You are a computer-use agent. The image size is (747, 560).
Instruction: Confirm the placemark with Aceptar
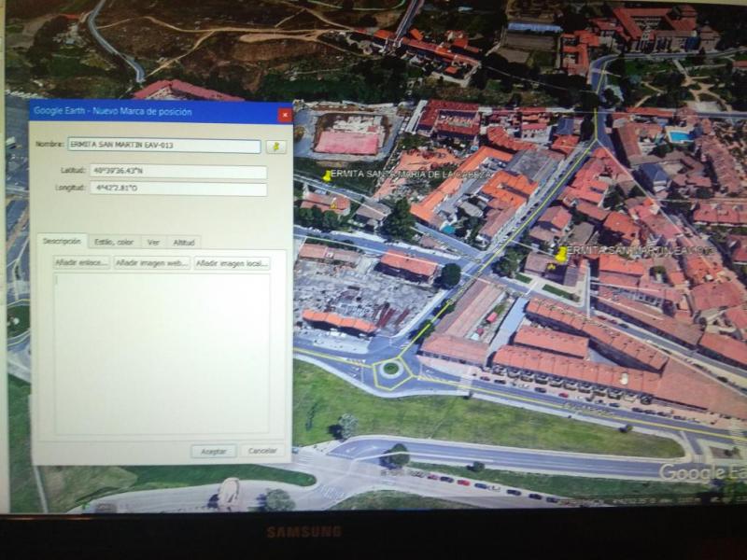(214, 451)
